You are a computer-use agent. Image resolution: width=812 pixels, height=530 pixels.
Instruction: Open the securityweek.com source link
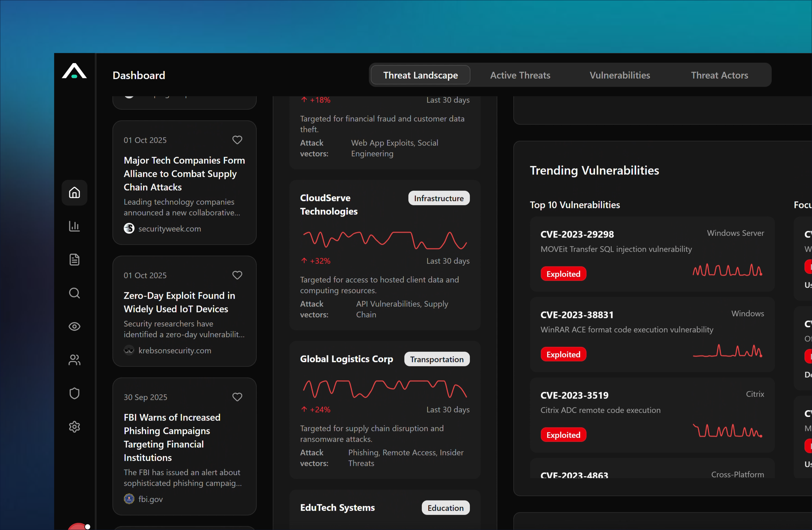point(169,229)
